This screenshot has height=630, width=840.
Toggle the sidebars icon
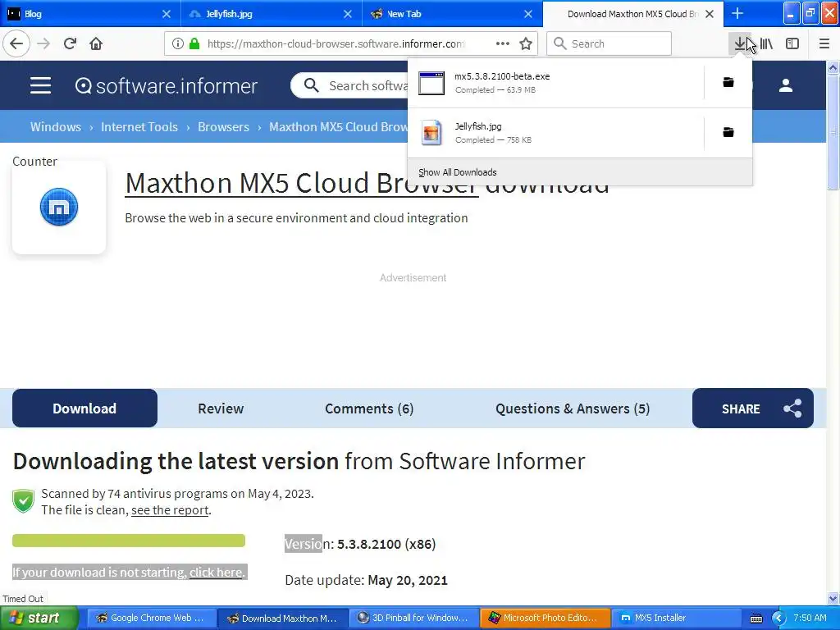[792, 43]
